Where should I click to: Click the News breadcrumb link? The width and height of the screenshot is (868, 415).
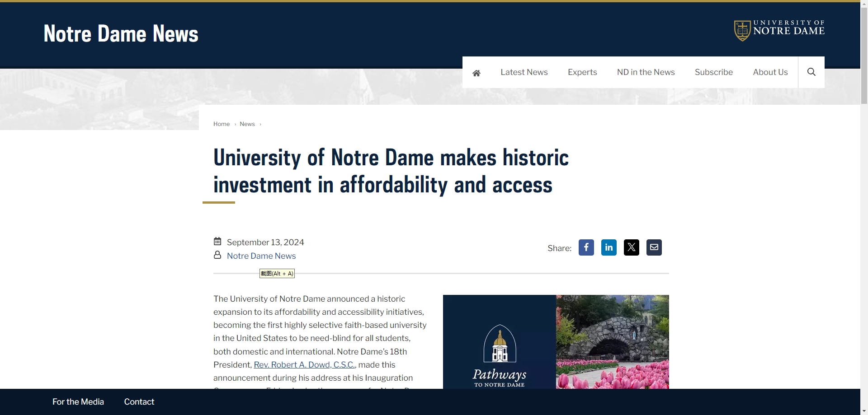[x=247, y=124]
